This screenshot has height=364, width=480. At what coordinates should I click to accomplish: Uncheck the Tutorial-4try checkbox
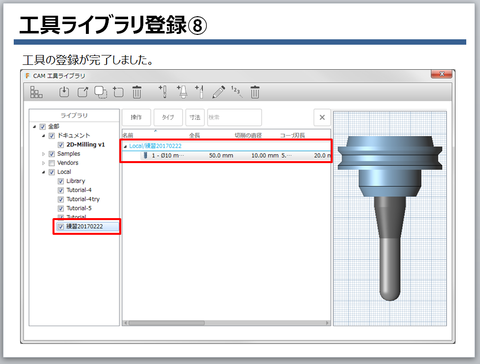[x=61, y=199]
